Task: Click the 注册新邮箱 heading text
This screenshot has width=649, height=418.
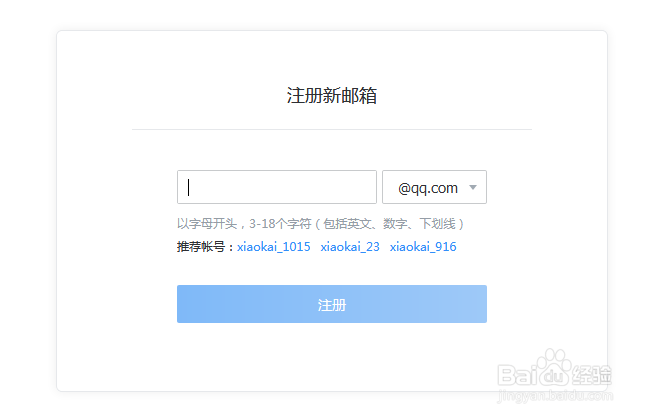Action: point(332,96)
